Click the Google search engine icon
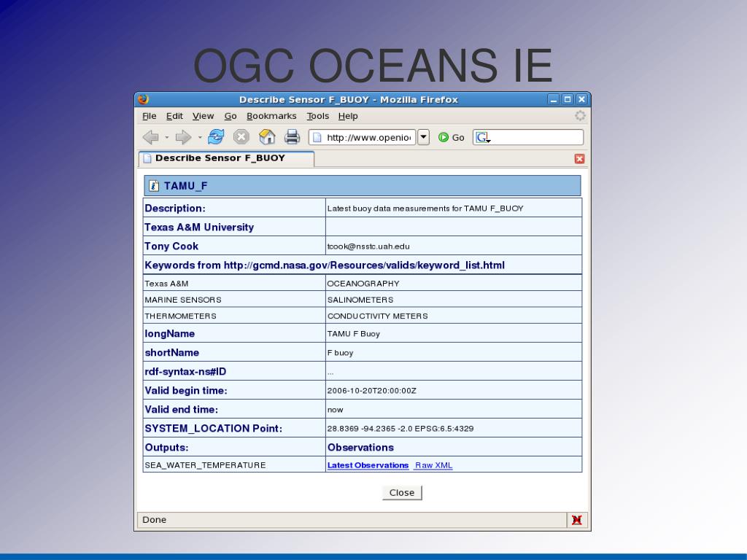The width and height of the screenshot is (747, 560). [x=483, y=137]
